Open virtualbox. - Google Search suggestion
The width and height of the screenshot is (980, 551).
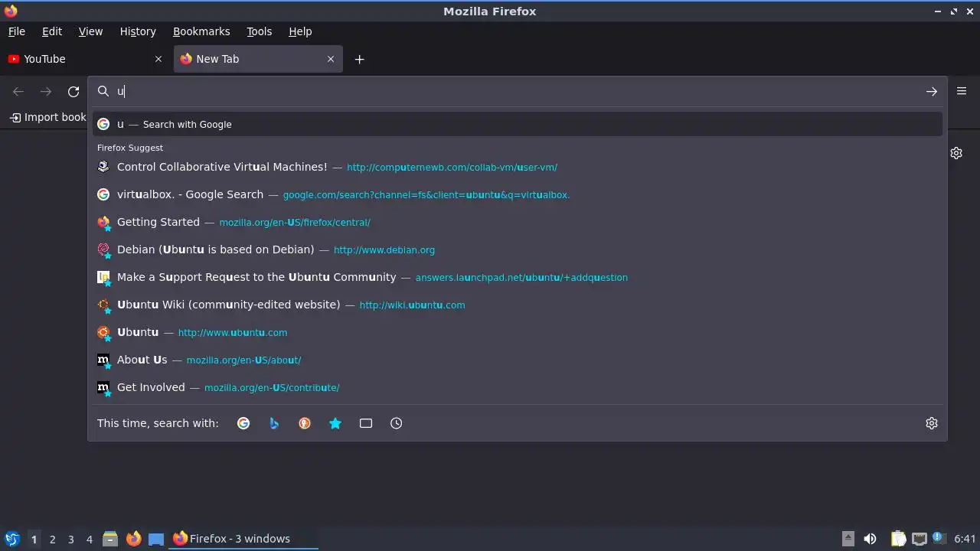coord(518,194)
